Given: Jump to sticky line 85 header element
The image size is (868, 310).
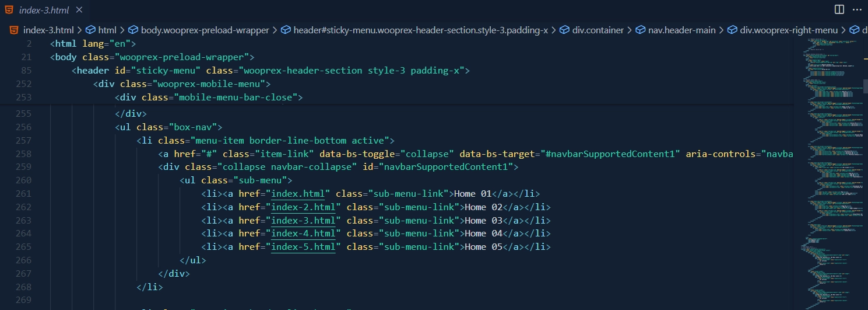Looking at the screenshot, I should pyautogui.click(x=270, y=71).
